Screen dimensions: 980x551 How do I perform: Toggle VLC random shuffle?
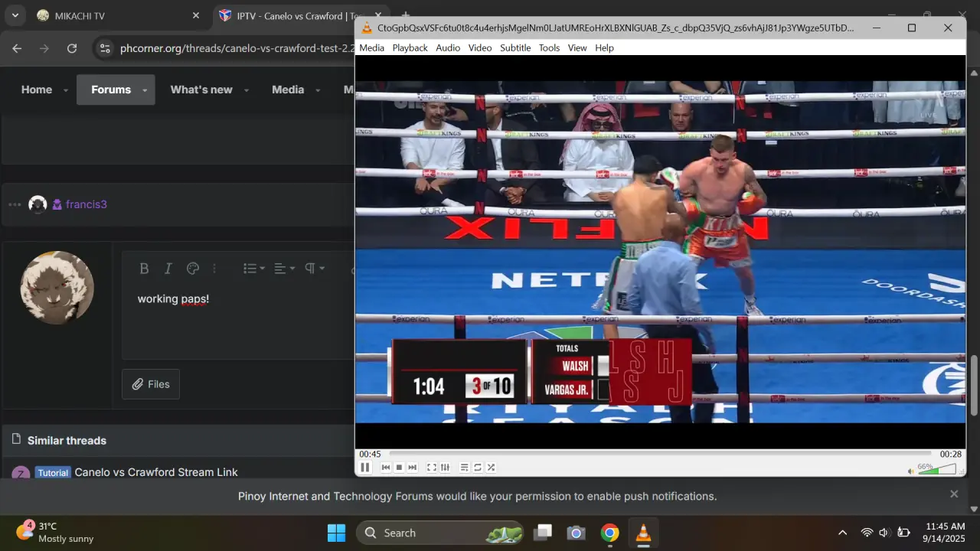491,468
